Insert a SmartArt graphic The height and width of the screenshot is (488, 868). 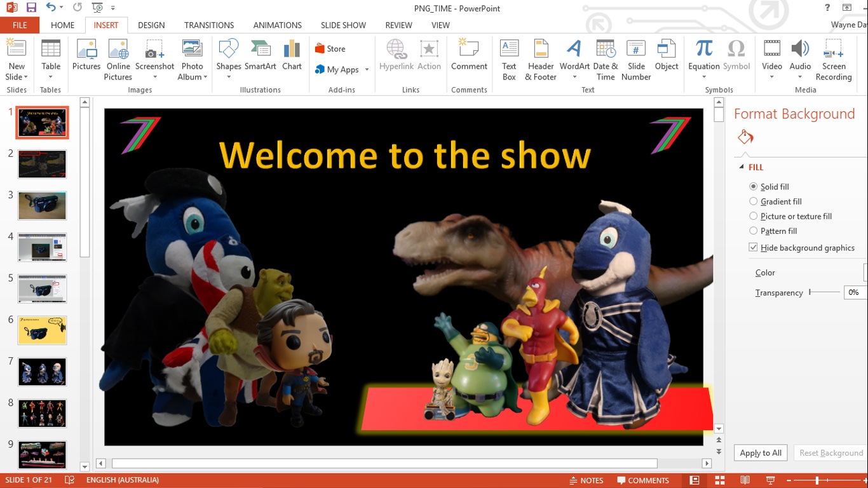click(261, 55)
